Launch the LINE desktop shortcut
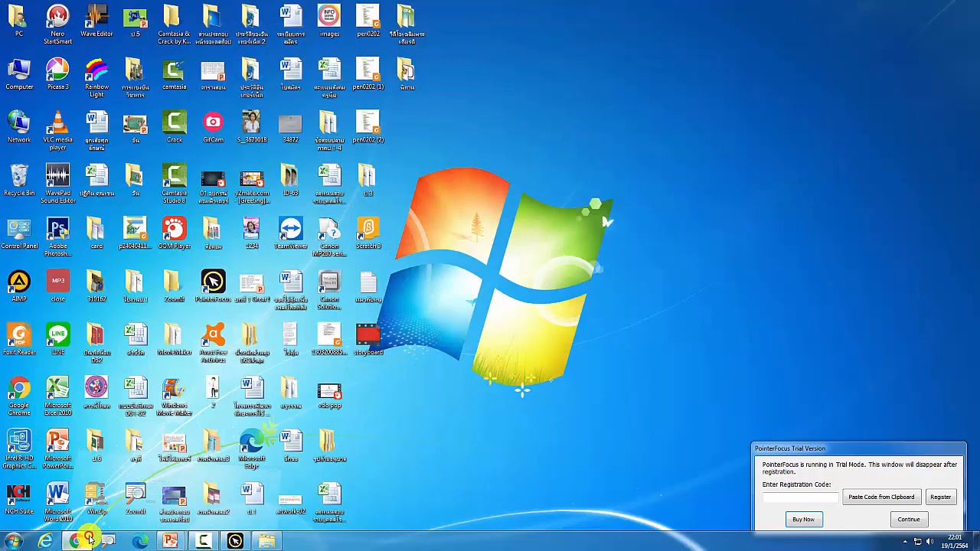The width and height of the screenshot is (980, 551). [57, 339]
